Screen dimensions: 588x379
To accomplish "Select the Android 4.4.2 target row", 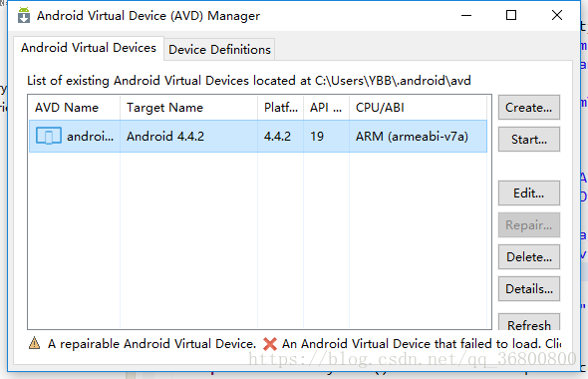I will (258, 136).
